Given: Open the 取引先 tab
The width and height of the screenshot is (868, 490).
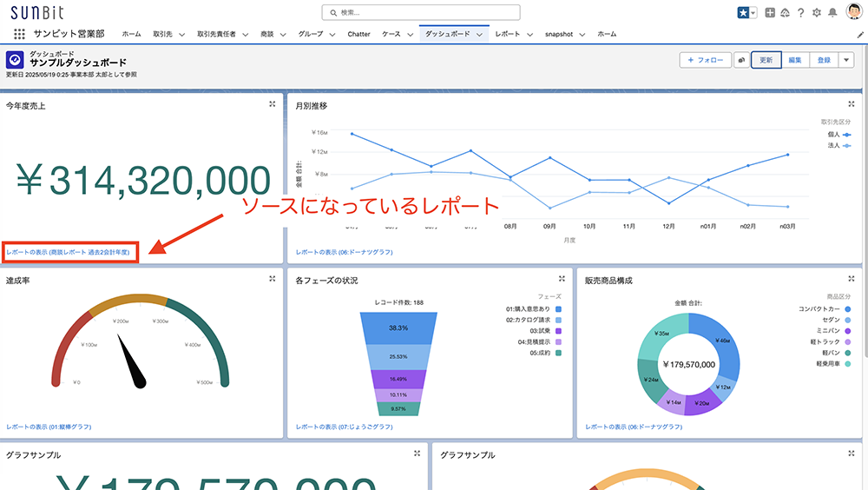Looking at the screenshot, I should (163, 34).
